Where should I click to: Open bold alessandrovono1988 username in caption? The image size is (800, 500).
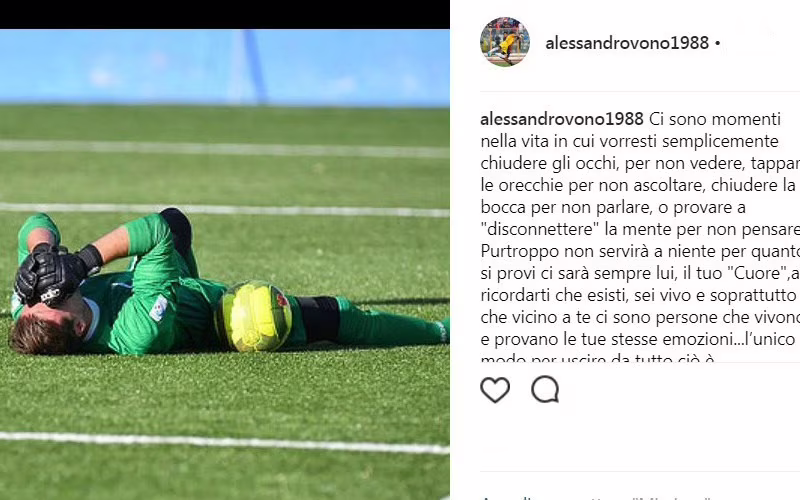point(562,119)
